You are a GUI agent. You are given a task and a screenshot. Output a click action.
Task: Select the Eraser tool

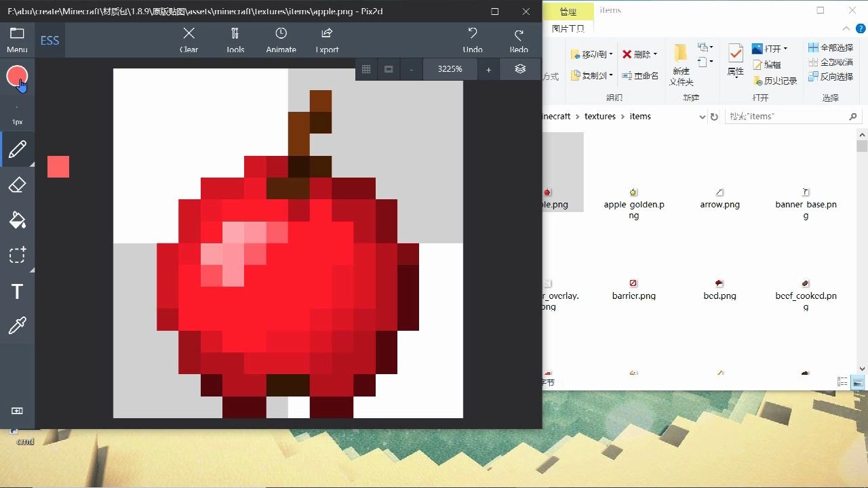17,185
